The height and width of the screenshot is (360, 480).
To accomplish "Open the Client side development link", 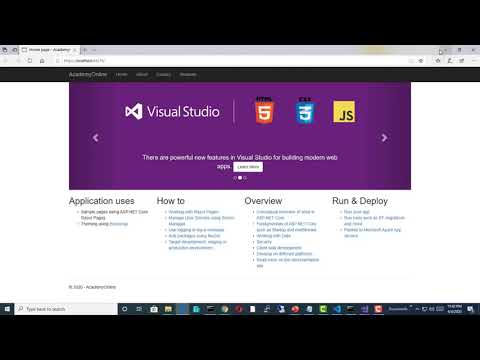I will [279, 248].
